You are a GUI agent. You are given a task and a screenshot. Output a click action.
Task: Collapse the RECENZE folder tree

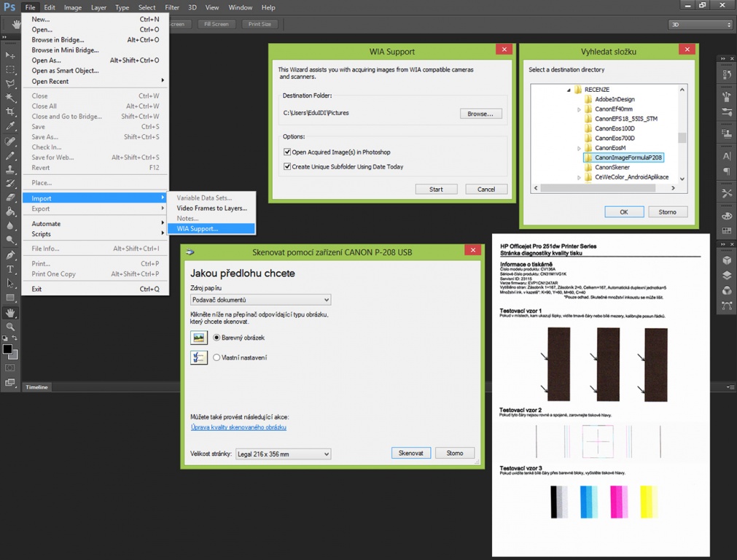click(569, 90)
